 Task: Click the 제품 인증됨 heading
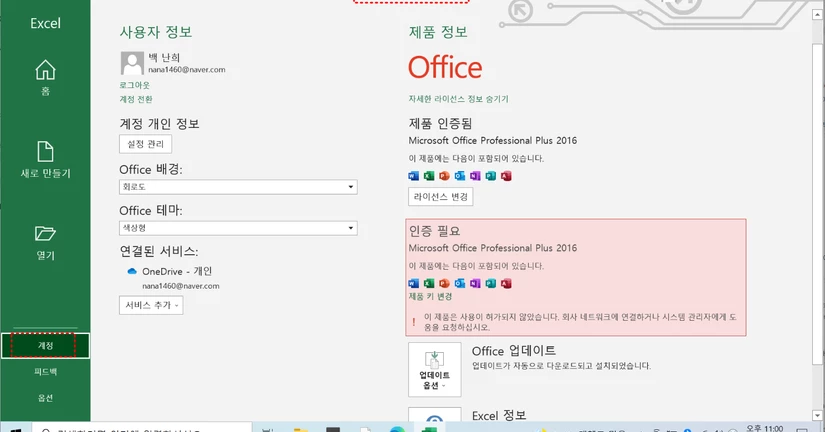pos(440,124)
